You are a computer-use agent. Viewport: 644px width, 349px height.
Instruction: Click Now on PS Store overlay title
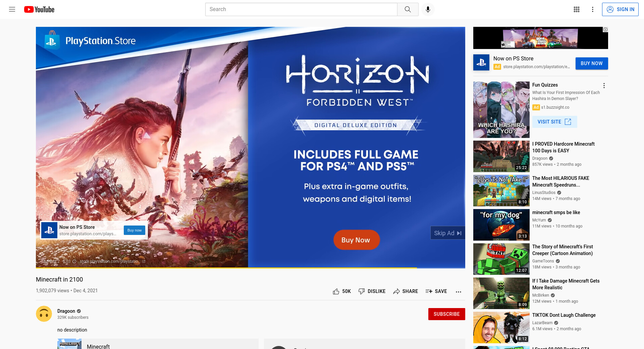77,227
